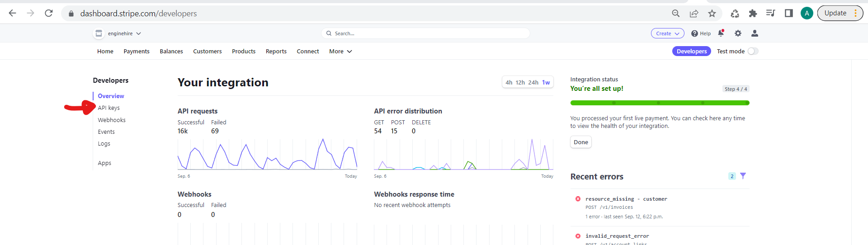The image size is (868, 245).
Task: Open Chrome Update menu
Action: pos(840,13)
